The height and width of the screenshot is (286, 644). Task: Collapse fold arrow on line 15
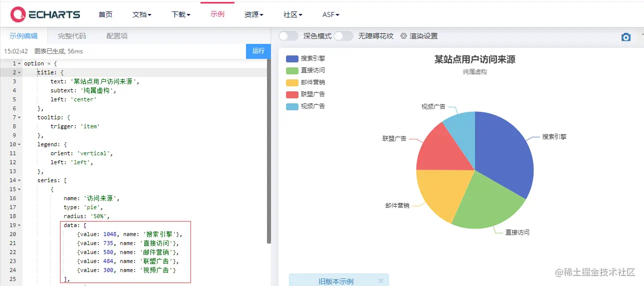pyautogui.click(x=19, y=189)
